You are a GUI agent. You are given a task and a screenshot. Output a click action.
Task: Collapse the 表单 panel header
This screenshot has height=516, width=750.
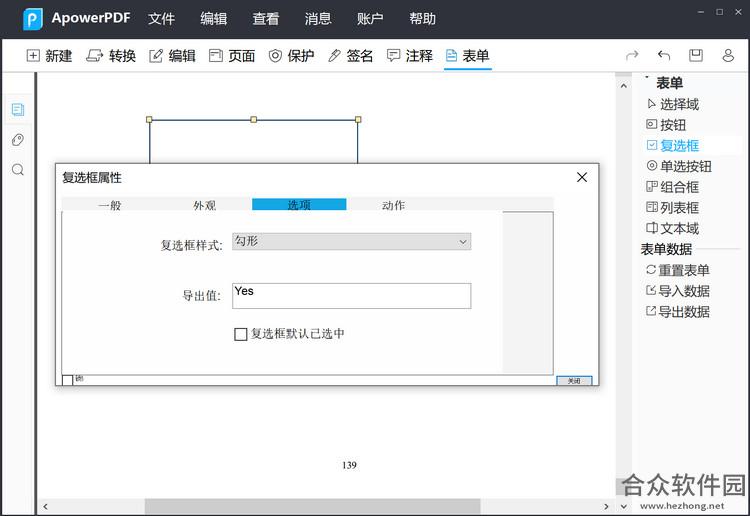pyautogui.click(x=669, y=83)
